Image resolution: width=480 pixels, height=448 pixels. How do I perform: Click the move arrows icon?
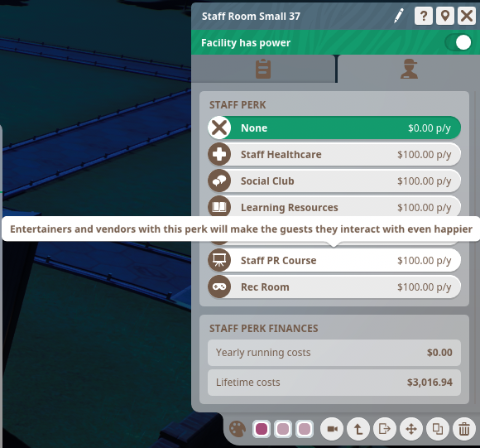[411, 429]
